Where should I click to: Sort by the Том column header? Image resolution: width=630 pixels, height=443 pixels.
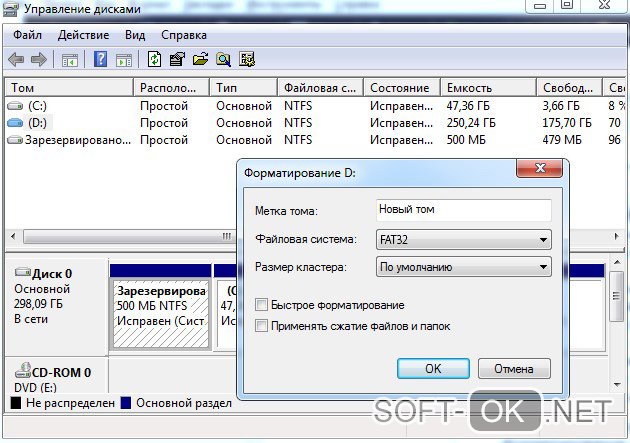(x=69, y=88)
